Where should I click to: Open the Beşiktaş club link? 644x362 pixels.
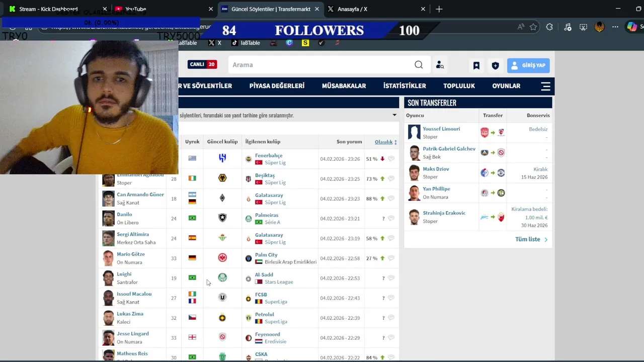[x=265, y=175]
